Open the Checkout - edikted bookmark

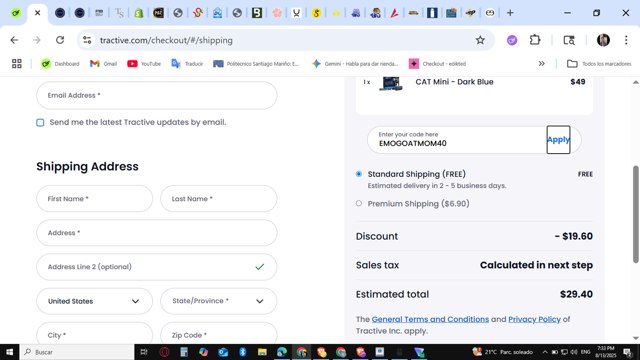[437, 64]
